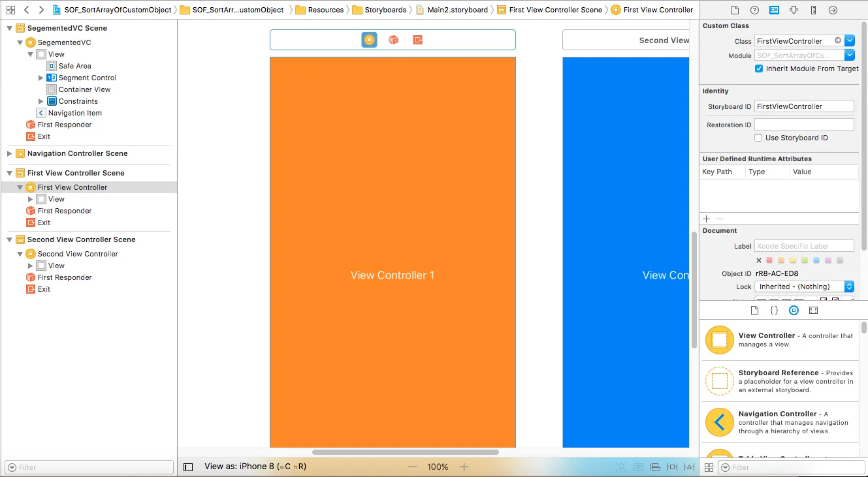Viewport: 868px width, 477px height.
Task: Clear document label color with X
Action: [759, 260]
